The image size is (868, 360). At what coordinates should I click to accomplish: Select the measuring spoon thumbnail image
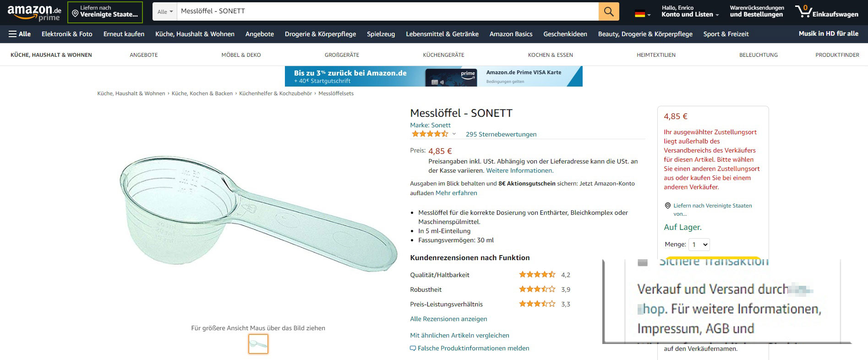(258, 344)
